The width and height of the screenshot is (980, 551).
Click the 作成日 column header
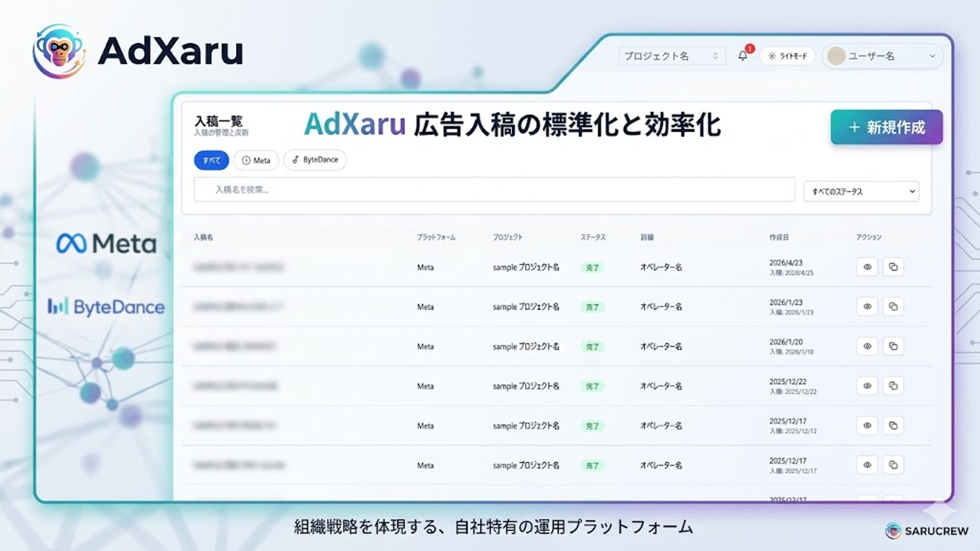(779, 237)
